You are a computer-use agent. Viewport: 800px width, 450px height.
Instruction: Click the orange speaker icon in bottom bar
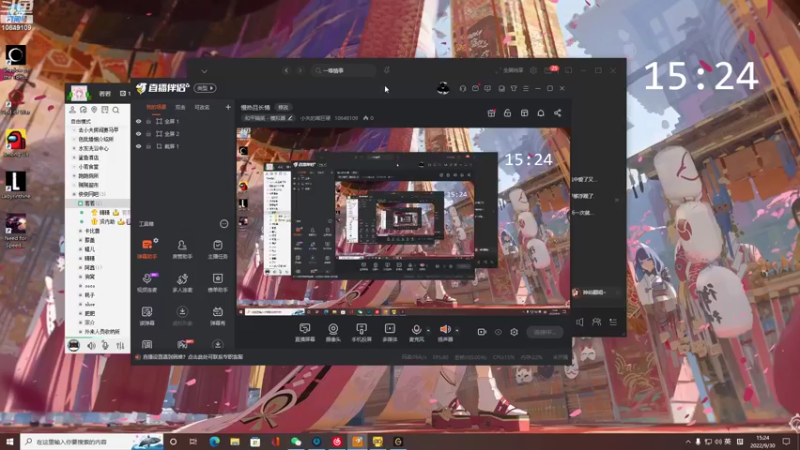coord(445,330)
